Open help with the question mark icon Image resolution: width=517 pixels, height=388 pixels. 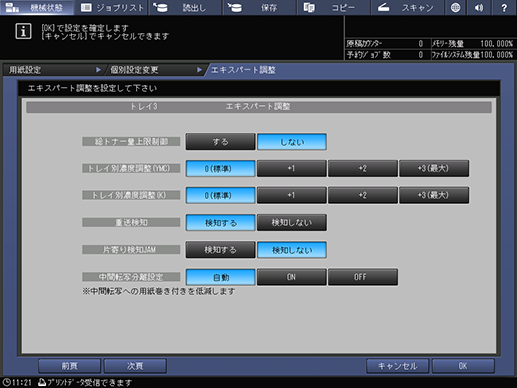click(504, 7)
